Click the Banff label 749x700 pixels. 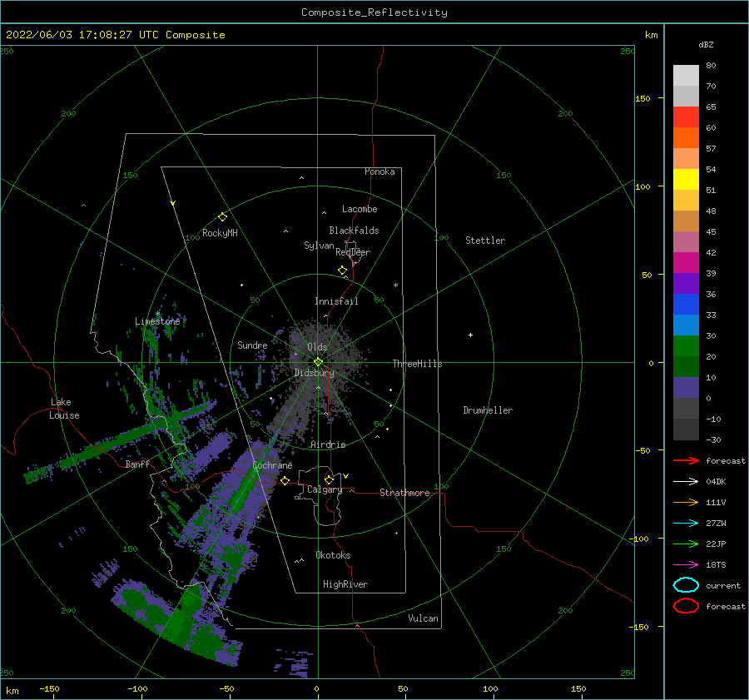coord(137,464)
